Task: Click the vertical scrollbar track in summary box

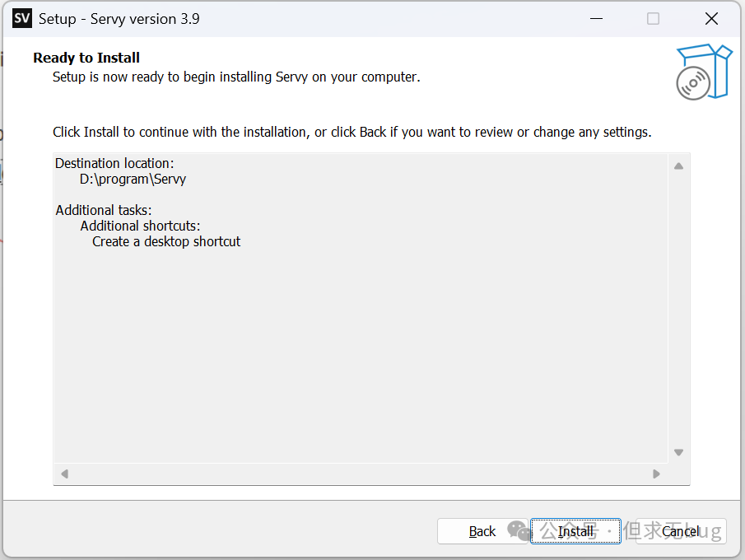Action: [x=678, y=309]
